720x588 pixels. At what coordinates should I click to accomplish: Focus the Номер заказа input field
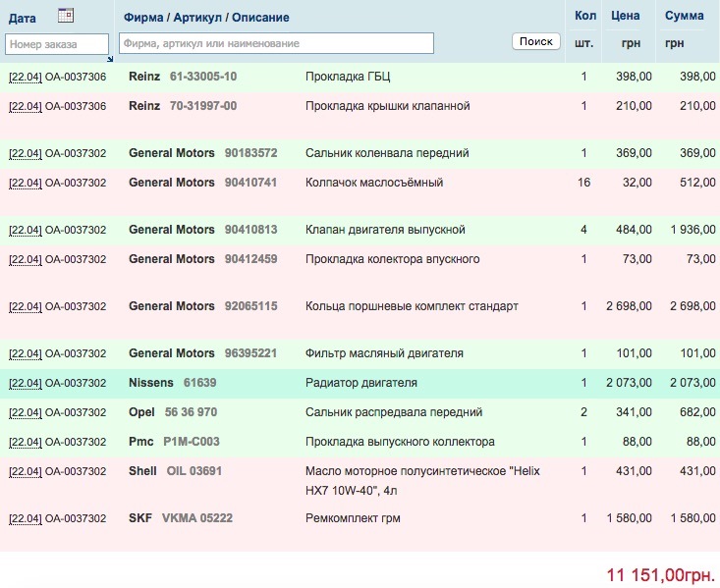tap(57, 44)
